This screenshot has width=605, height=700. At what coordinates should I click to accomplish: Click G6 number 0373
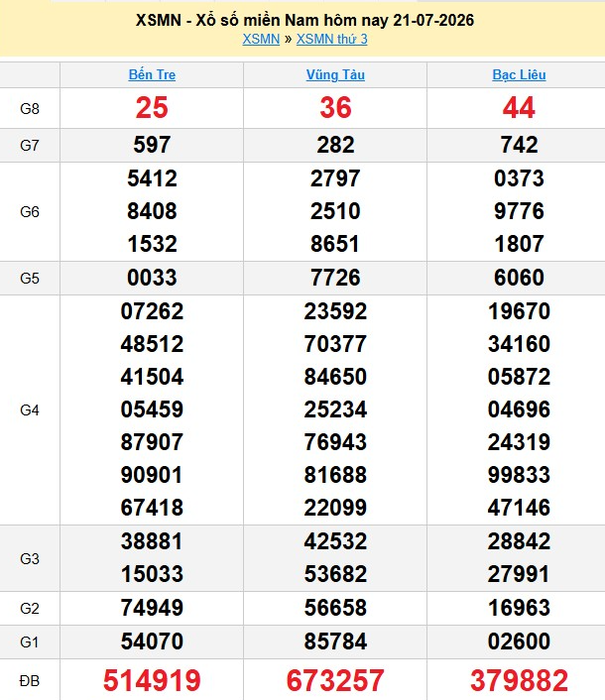tap(519, 178)
